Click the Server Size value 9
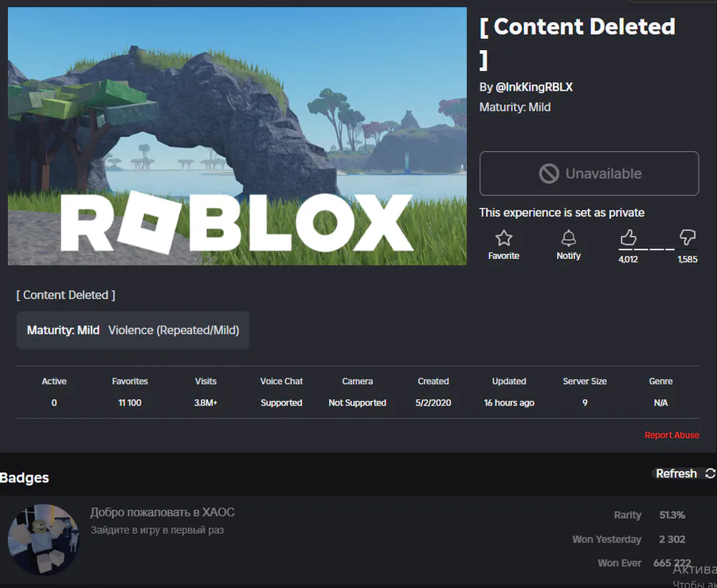Screen dimensions: 717x588 coord(585,403)
